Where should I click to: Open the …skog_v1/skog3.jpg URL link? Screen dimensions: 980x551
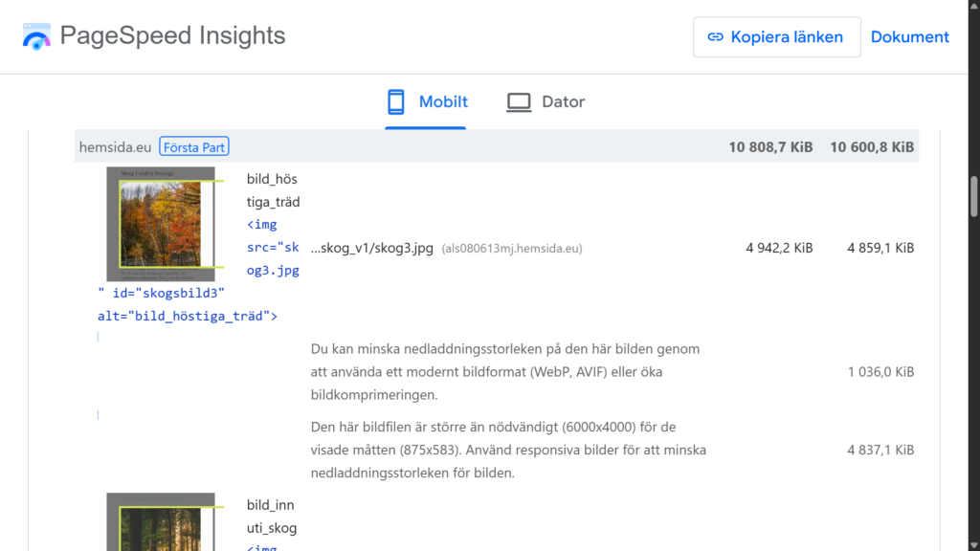(x=372, y=248)
